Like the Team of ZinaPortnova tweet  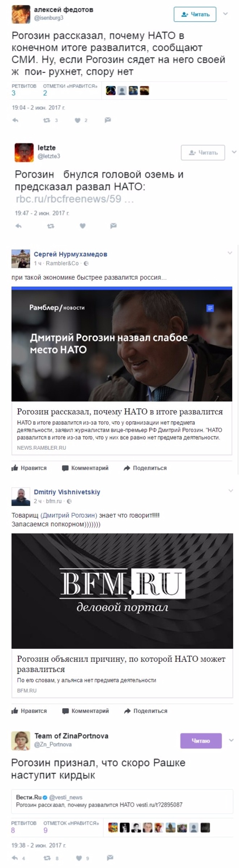point(79,858)
